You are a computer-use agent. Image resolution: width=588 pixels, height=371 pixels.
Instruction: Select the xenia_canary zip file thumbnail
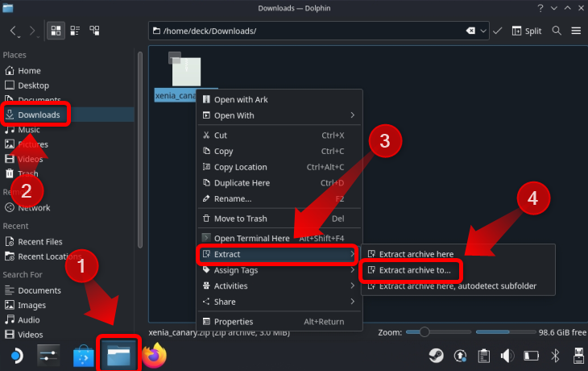[186, 72]
